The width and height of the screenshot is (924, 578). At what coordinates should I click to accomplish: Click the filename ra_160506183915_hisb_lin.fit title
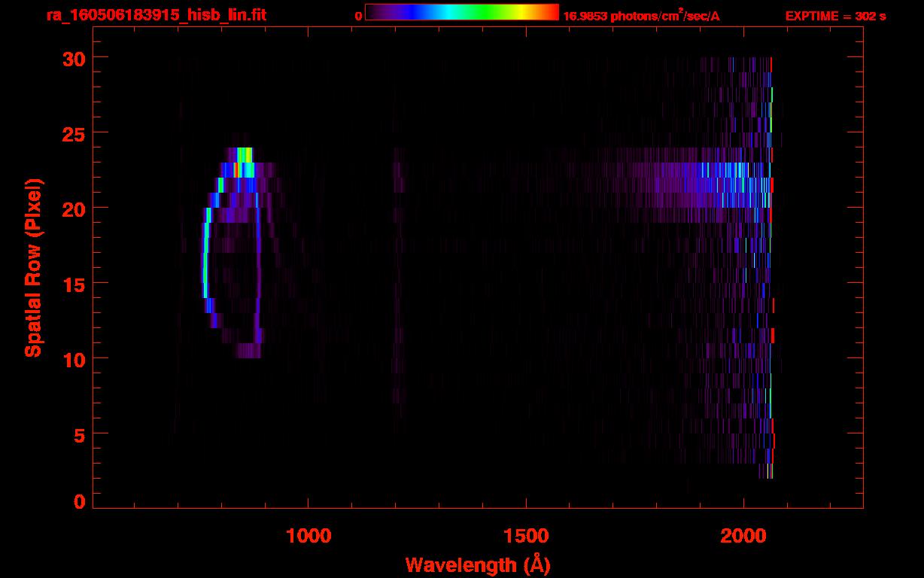pyautogui.click(x=155, y=14)
